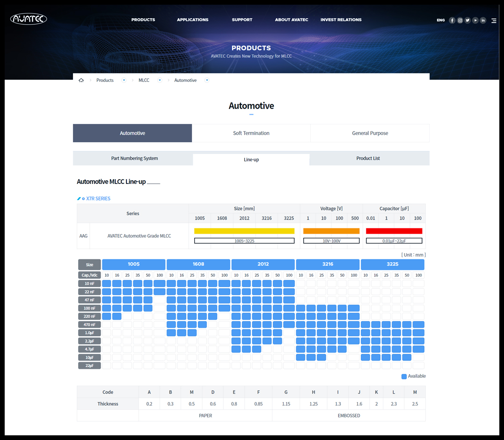This screenshot has height=440, width=504.
Task: Select the 1005 size header
Action: 134,264
